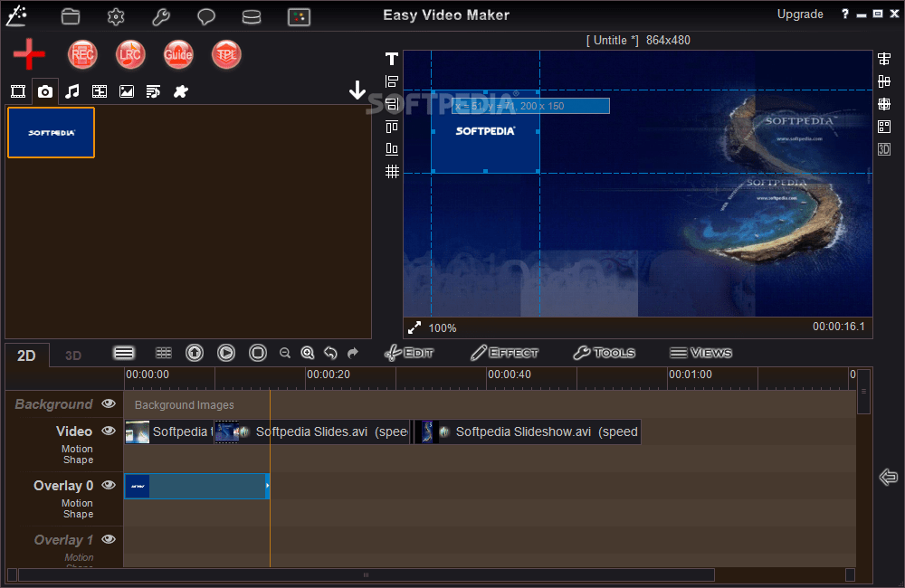This screenshot has height=588, width=905.
Task: Open the TPL templates button
Action: click(225, 54)
